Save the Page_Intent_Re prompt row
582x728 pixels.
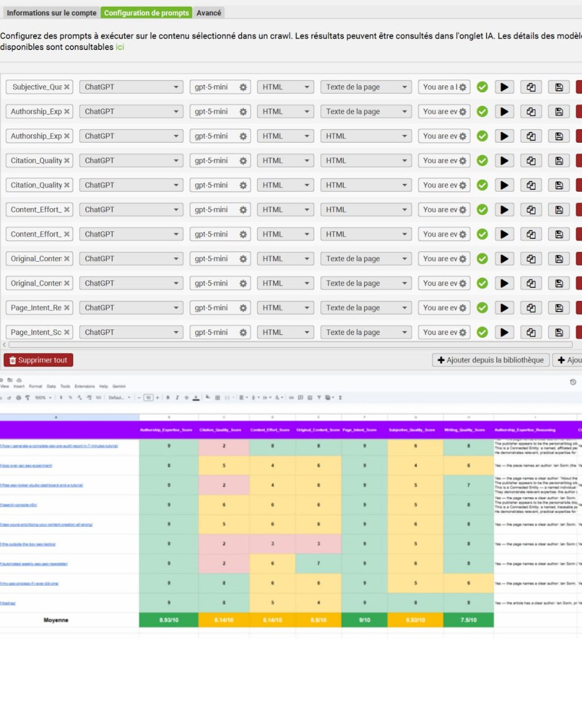[559, 308]
